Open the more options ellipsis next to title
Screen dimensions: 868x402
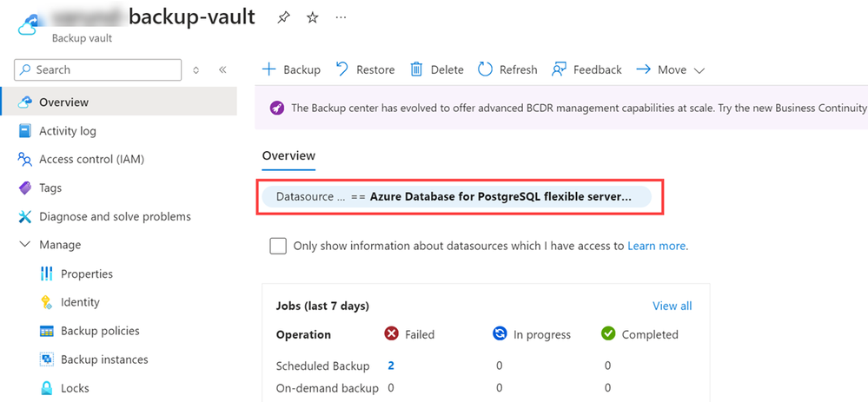[341, 17]
